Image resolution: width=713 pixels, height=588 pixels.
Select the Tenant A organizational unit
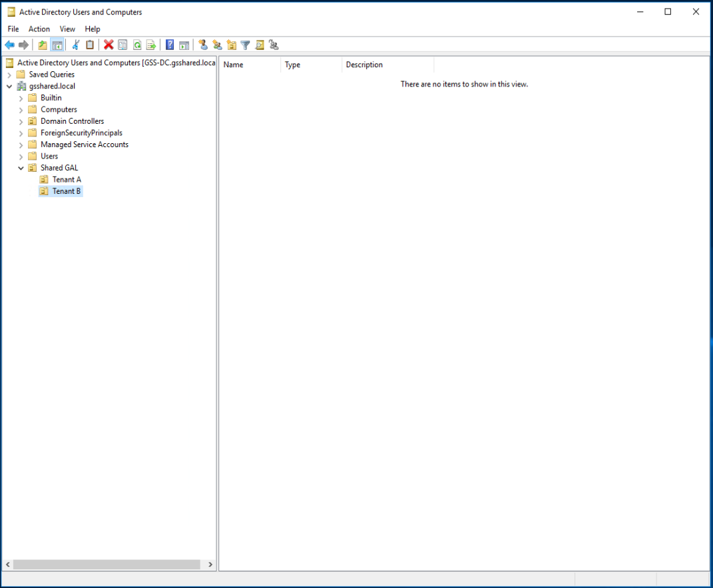[x=67, y=180]
